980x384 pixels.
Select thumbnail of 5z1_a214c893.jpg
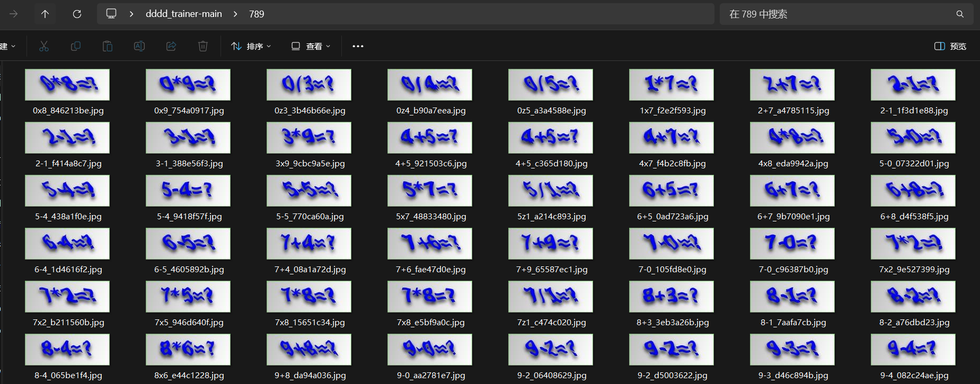pyautogui.click(x=551, y=191)
